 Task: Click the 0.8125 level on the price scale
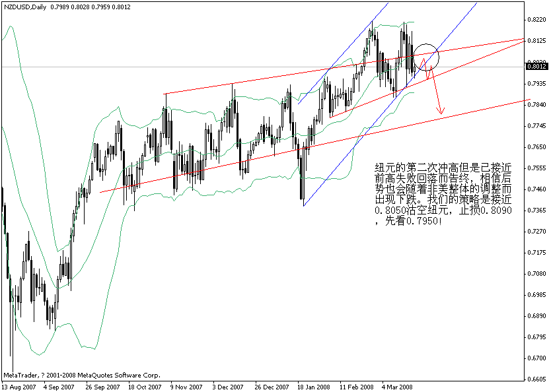pos(538,40)
